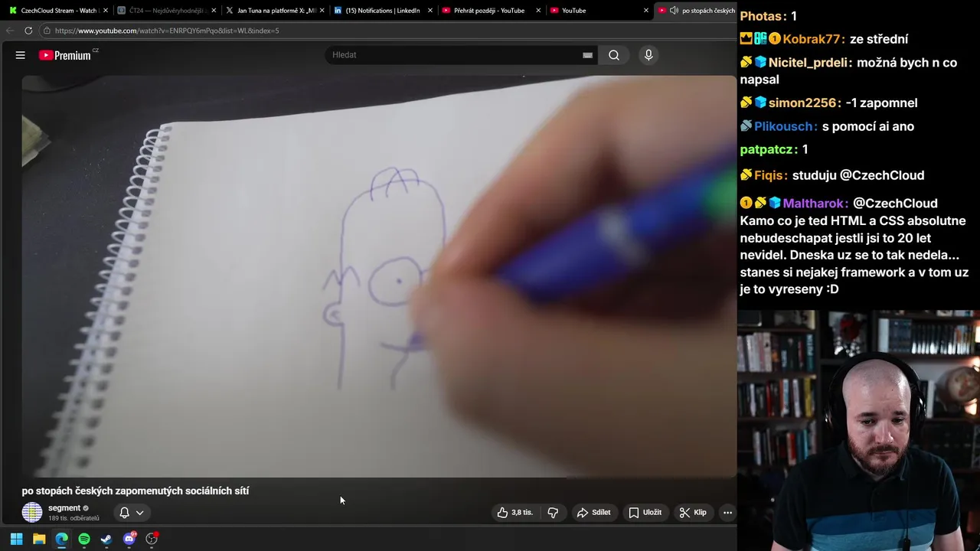Open the YouTube hamburger guide menu

[x=21, y=55]
